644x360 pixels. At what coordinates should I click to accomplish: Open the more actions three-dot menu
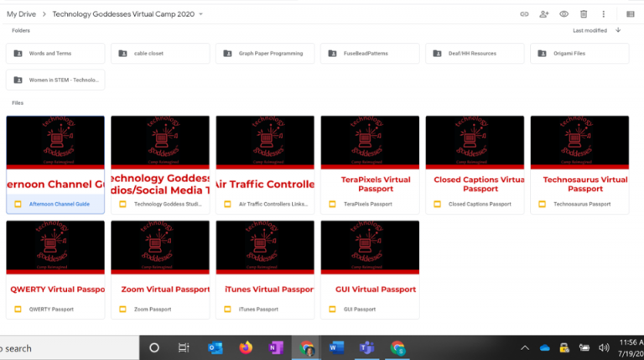coord(604,14)
